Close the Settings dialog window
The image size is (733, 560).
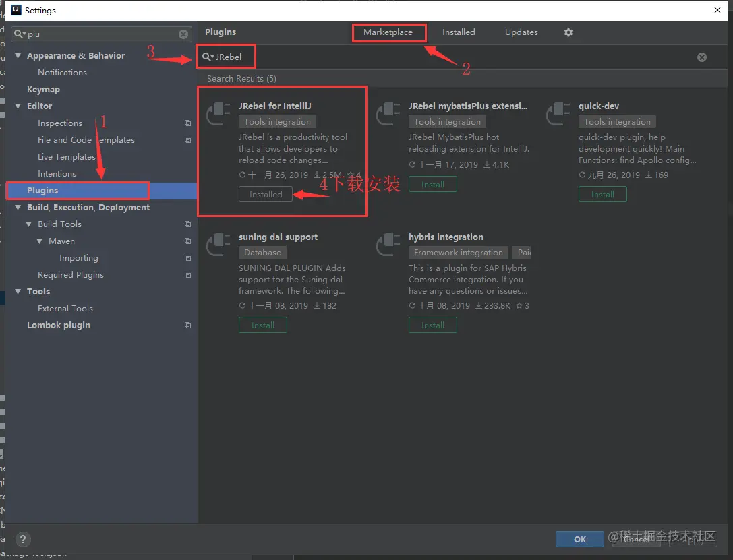tap(717, 10)
